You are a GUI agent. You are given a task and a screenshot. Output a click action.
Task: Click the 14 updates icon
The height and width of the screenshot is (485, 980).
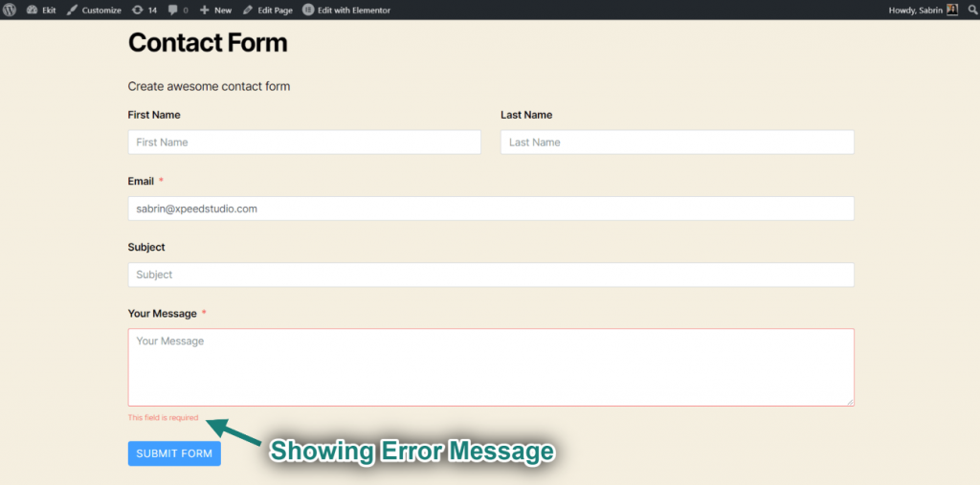tap(145, 10)
